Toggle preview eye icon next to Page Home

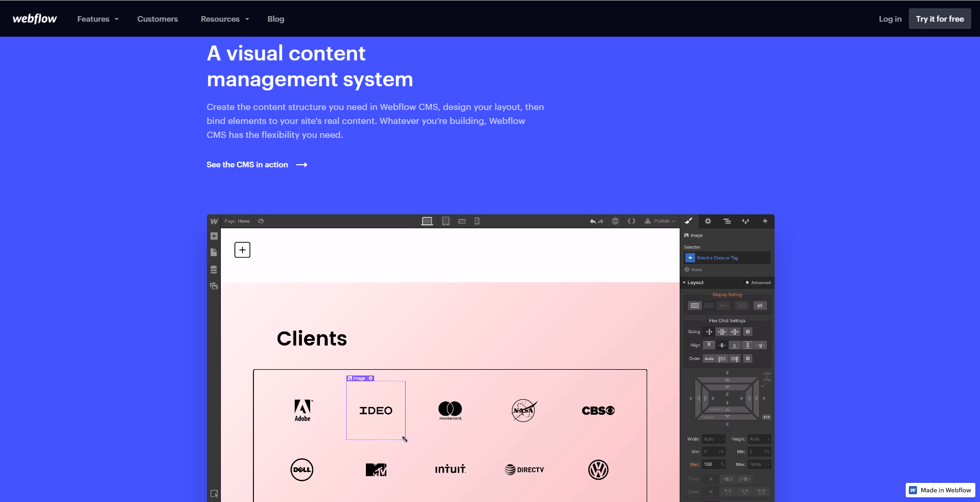(261, 221)
